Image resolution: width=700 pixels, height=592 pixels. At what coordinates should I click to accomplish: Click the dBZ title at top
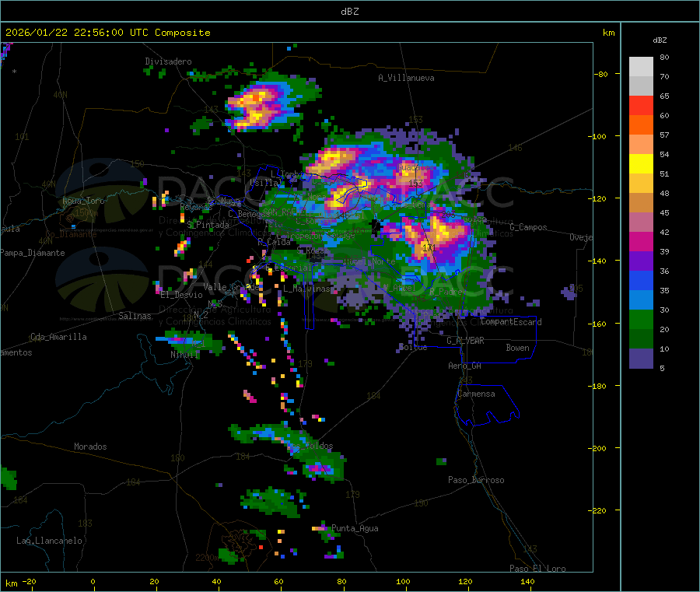(x=349, y=12)
